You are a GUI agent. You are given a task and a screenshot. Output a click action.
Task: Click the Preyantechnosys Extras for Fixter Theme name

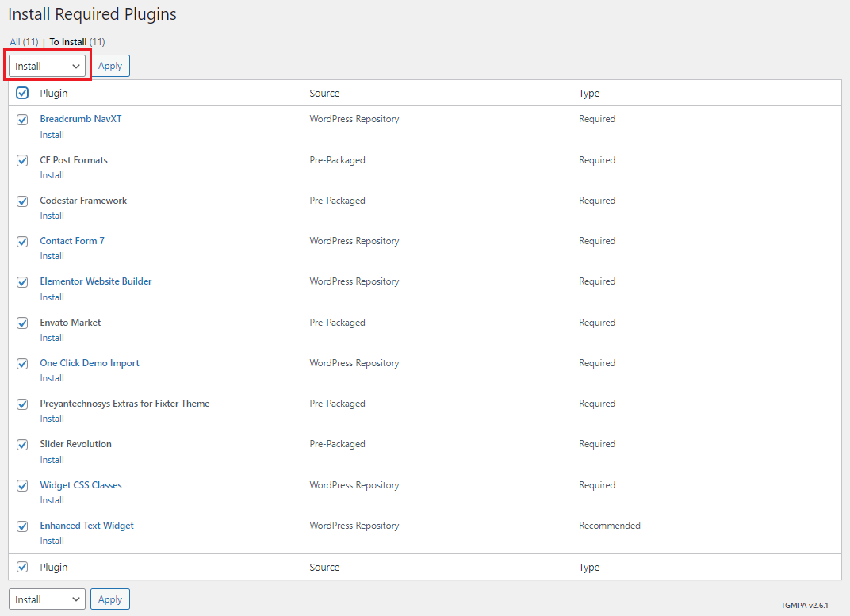(x=124, y=403)
